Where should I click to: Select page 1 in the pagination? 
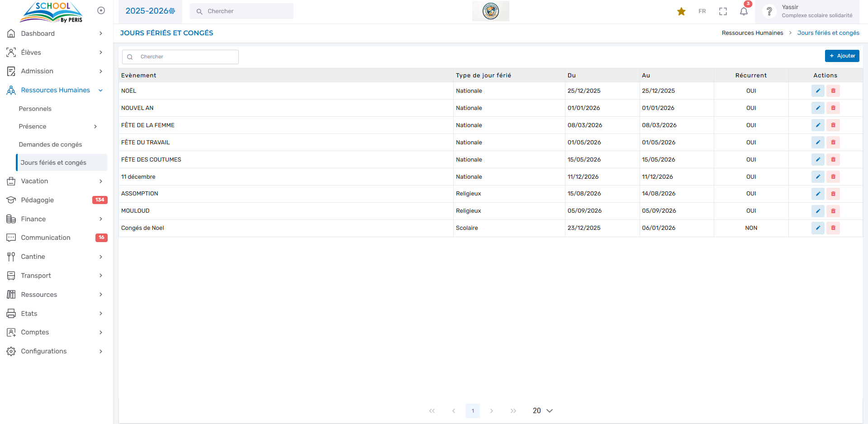[x=472, y=411]
